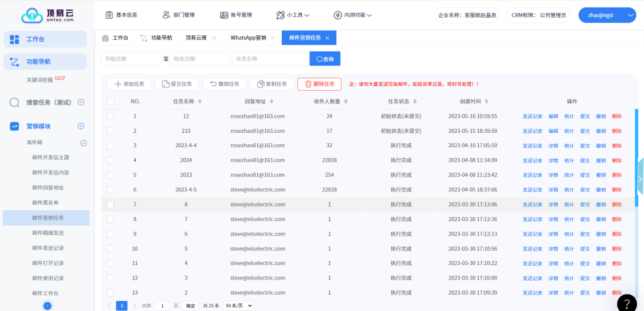
Task: Click the magnifier icon beside 搜索任务
Action: tap(14, 103)
